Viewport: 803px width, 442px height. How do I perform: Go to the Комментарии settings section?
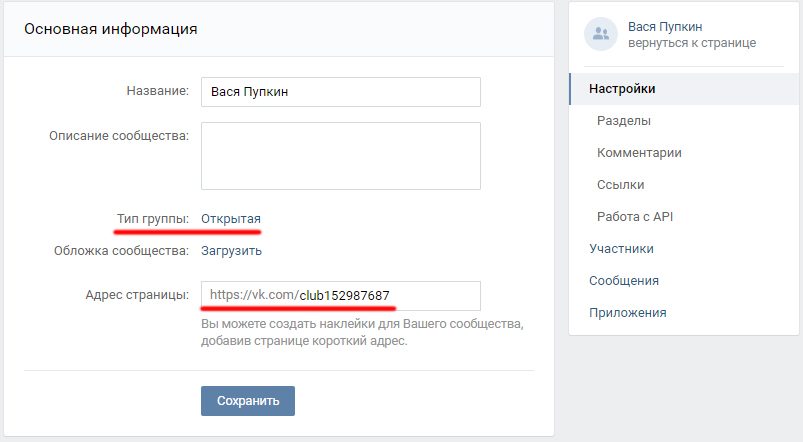click(x=639, y=153)
